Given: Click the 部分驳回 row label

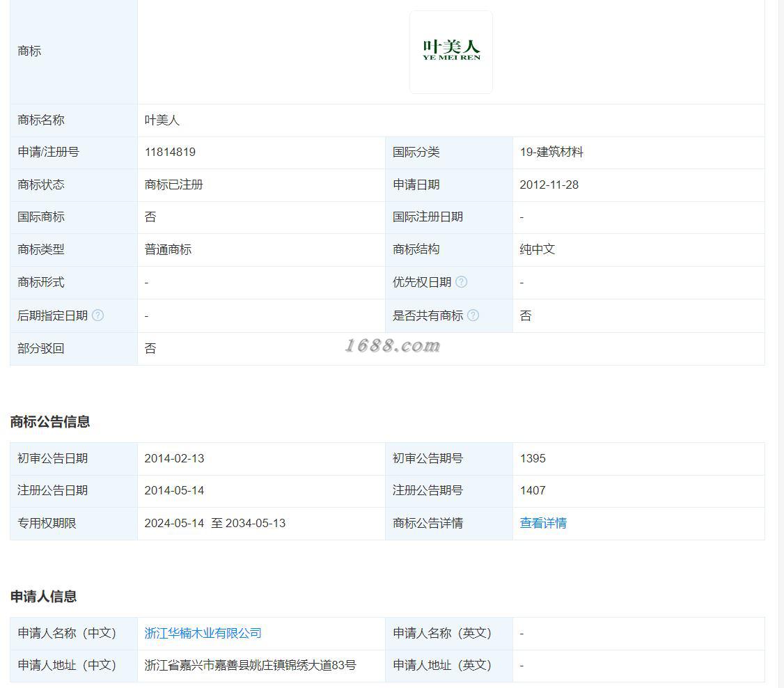Looking at the screenshot, I should [x=41, y=348].
